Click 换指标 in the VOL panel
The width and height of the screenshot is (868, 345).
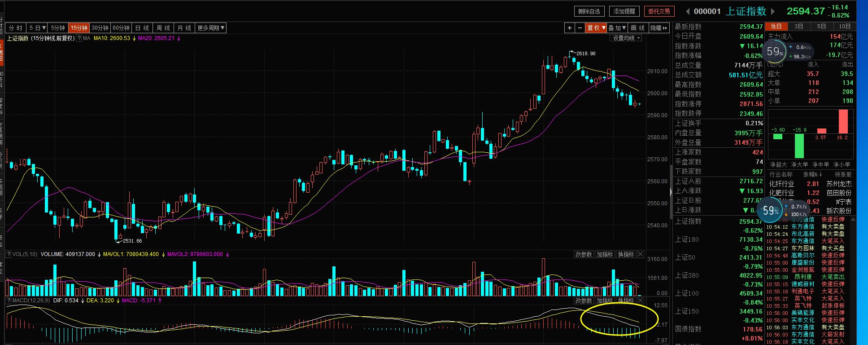(x=626, y=254)
